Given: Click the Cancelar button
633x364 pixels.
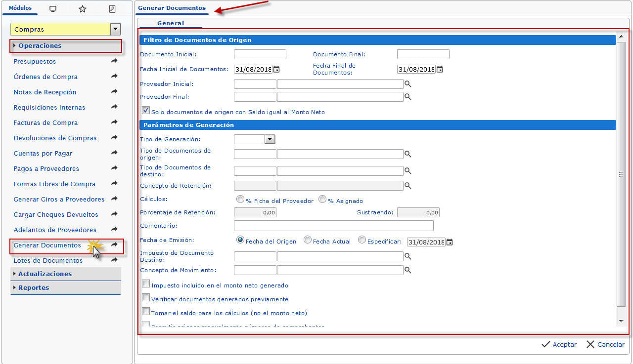Looking at the screenshot, I should click(605, 345).
